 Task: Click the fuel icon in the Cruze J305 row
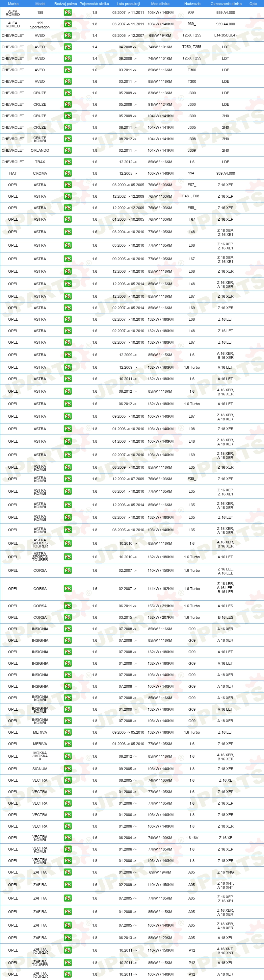pyautogui.click(x=68, y=127)
